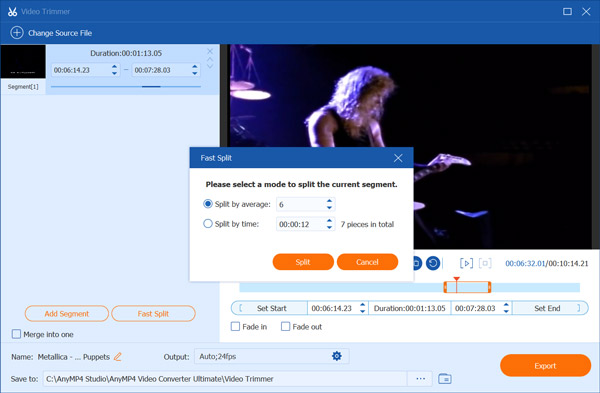Click the orange end handle of the selected segment
Screen dimensions: 600x393
point(489,287)
